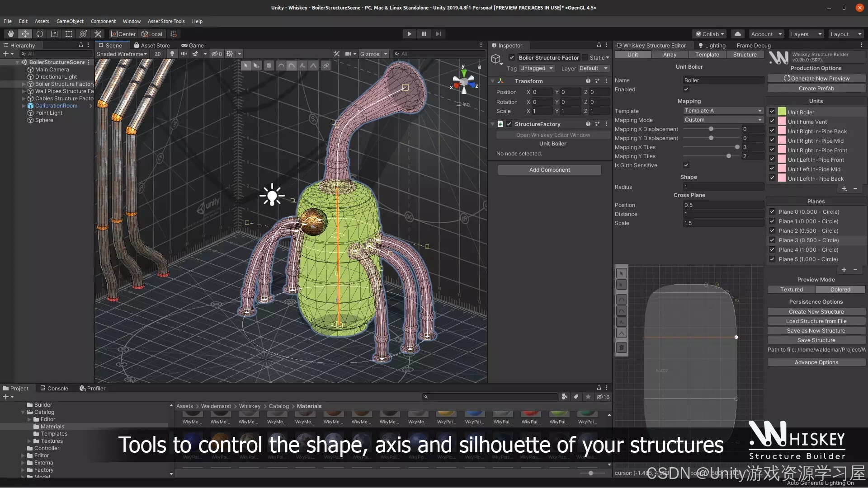This screenshot has height=488, width=868.
Task: Adjust Mapping X Displacement slider
Action: coord(711,129)
